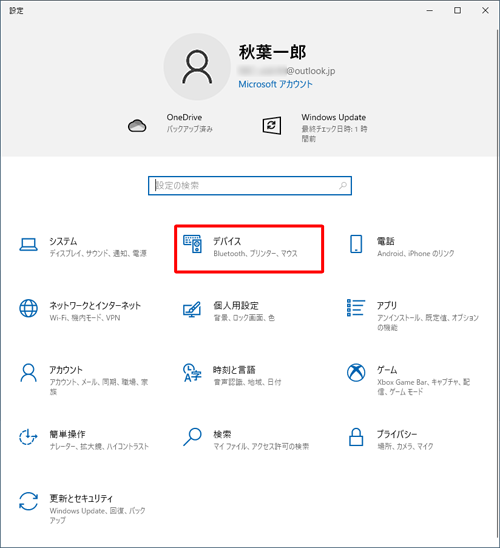This screenshot has height=548, width=500.
Task: Click the 時刻と言語 clock icon
Action: [192, 373]
